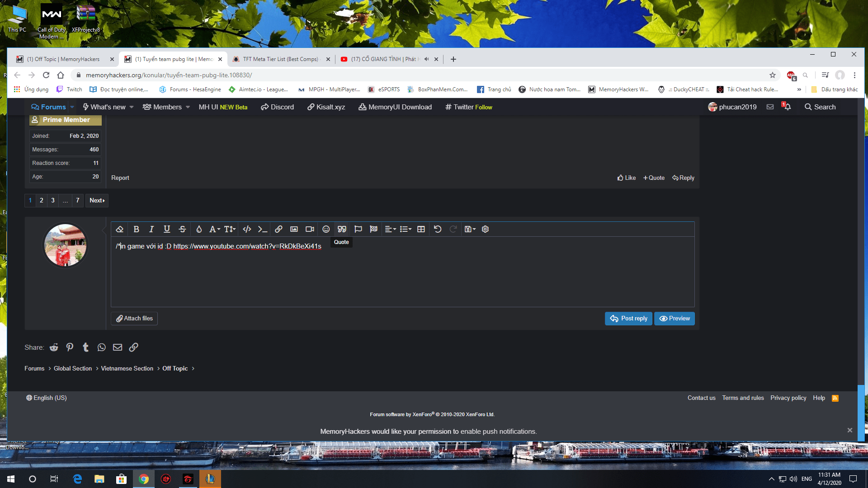Expand the font family dropdown
868x488 pixels.
(215, 229)
